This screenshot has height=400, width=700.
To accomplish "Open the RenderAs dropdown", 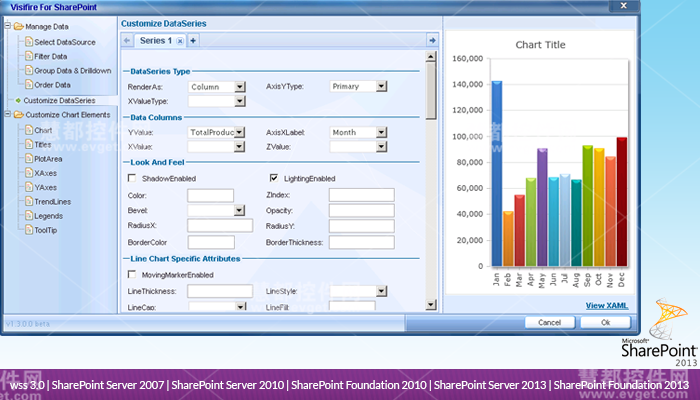I will point(240,87).
